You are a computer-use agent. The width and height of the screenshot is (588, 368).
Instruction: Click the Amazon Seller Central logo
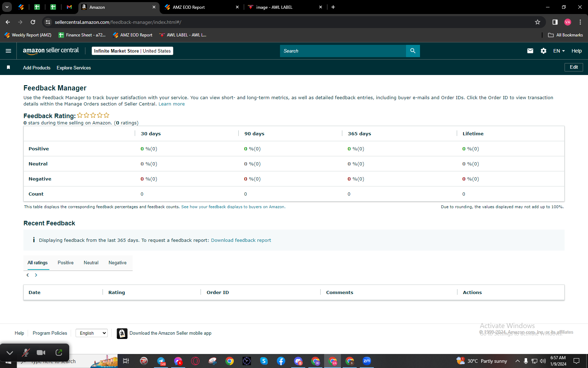pos(51,51)
